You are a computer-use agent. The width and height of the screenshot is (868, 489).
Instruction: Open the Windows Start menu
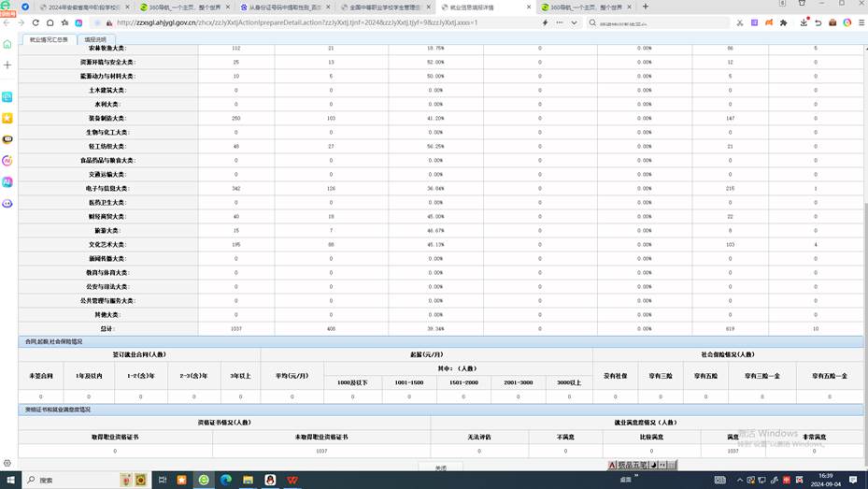pos(10,480)
